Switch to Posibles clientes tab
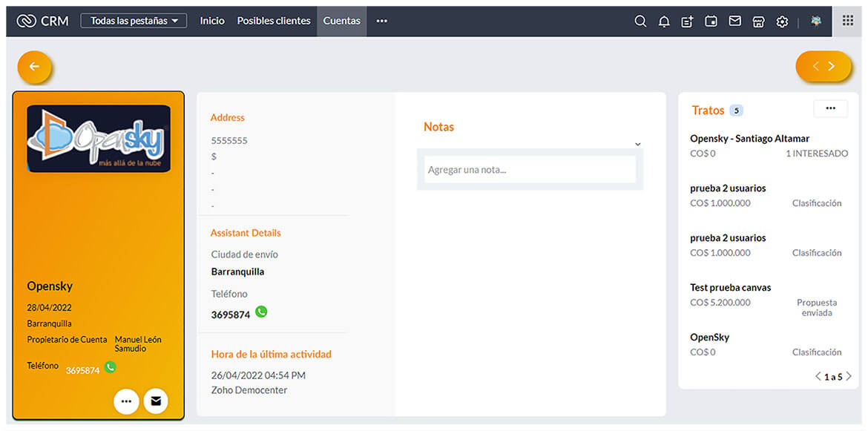Screen dimensions: 868x431 [x=274, y=21]
